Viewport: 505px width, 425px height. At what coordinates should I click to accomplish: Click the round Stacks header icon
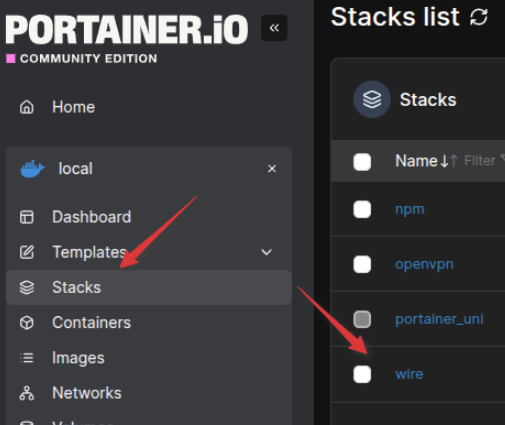372,99
